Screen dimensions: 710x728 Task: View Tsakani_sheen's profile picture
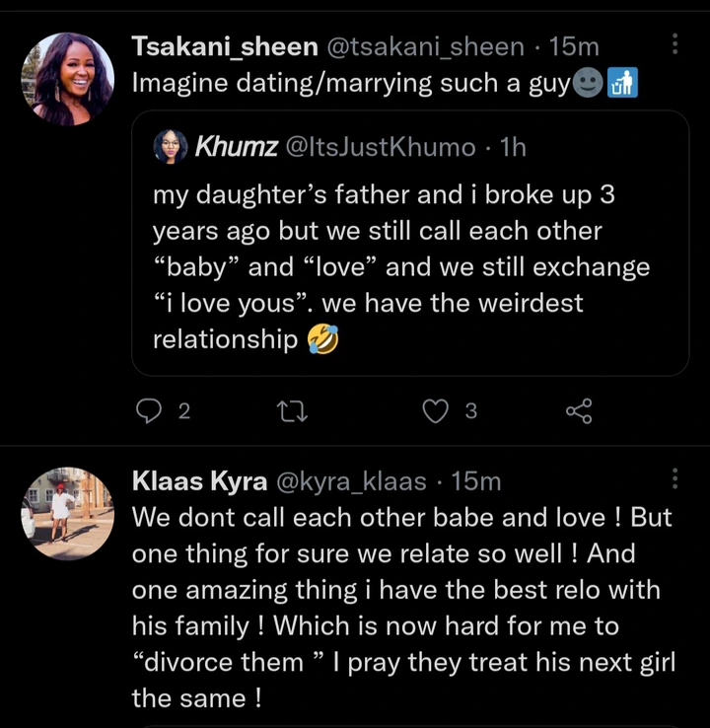pyautogui.click(x=67, y=79)
